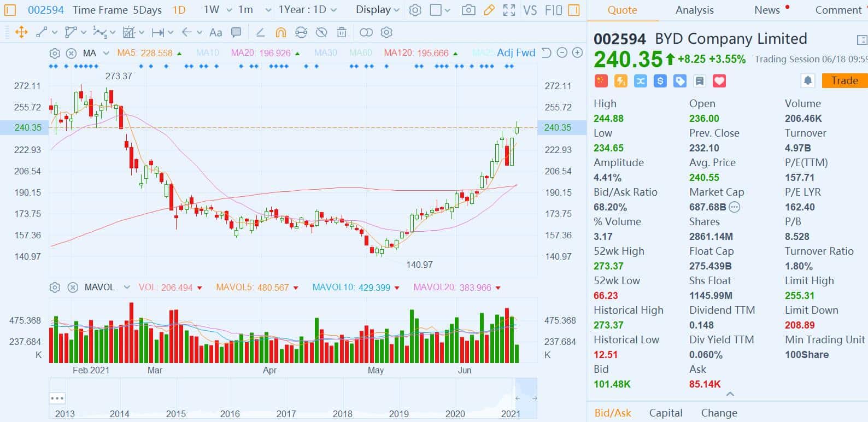Open the Capital tab at the bottom
This screenshot has height=422, width=868.
click(x=665, y=413)
